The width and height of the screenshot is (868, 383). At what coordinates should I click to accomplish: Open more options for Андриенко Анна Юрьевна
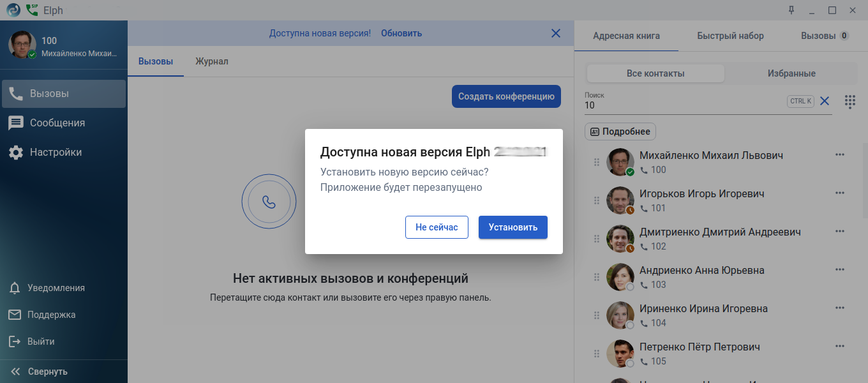(839, 270)
